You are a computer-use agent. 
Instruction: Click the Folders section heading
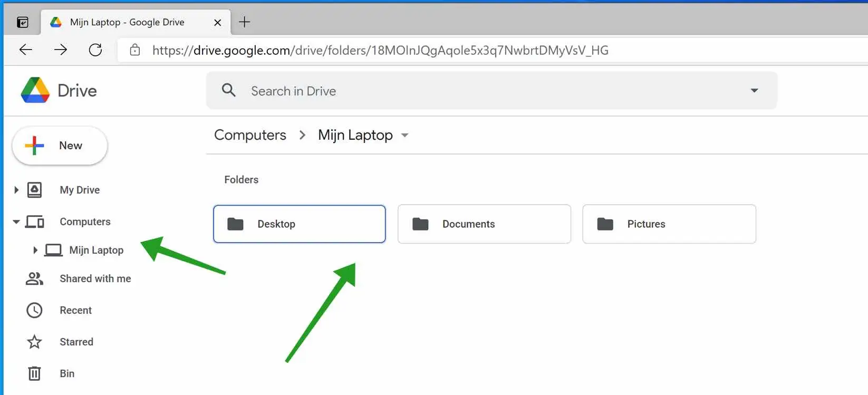pos(242,180)
